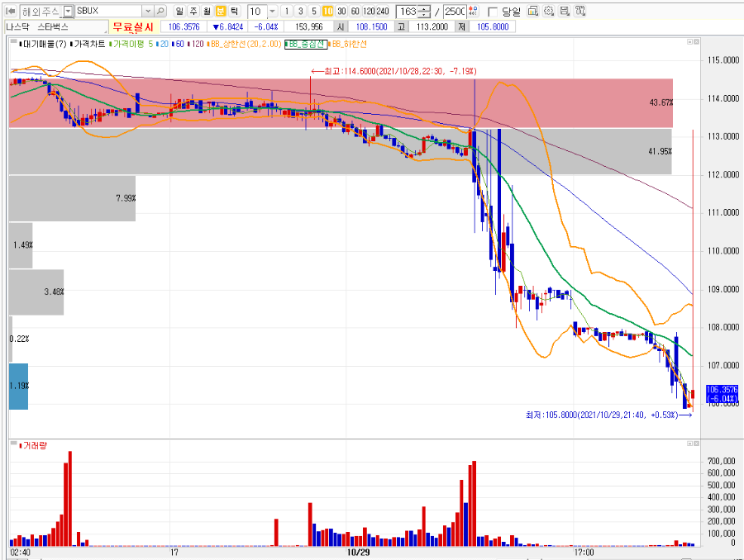
Task: Click the chart view icon next to 당일
Action: point(533,11)
